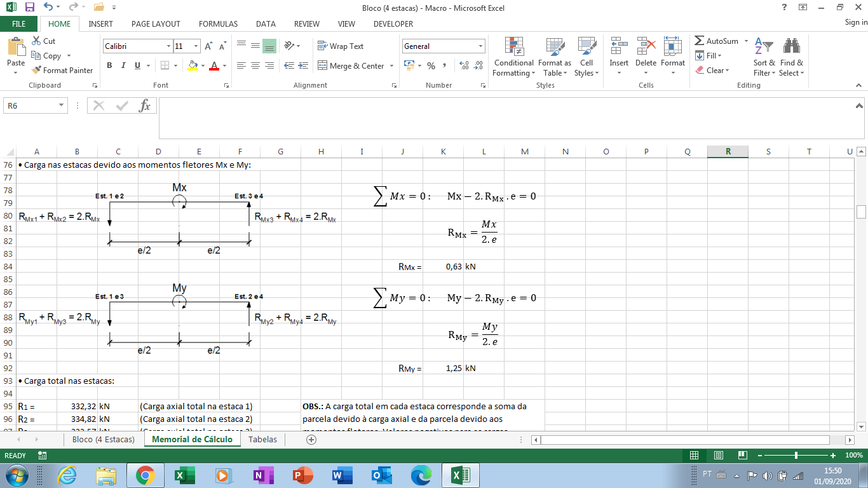This screenshot has width=868, height=488.
Task: Click Format as Table button
Action: [x=555, y=57]
